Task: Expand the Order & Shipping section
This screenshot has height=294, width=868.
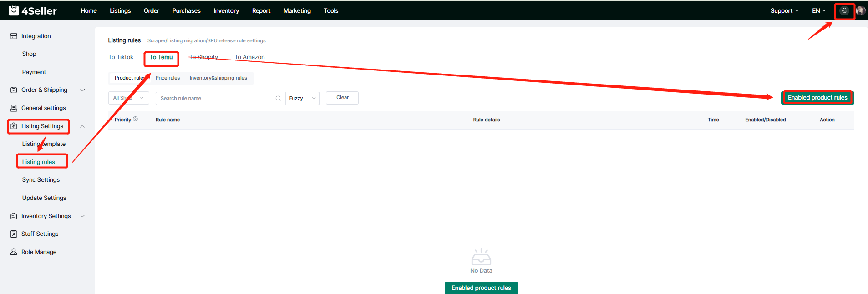Action: click(x=82, y=90)
